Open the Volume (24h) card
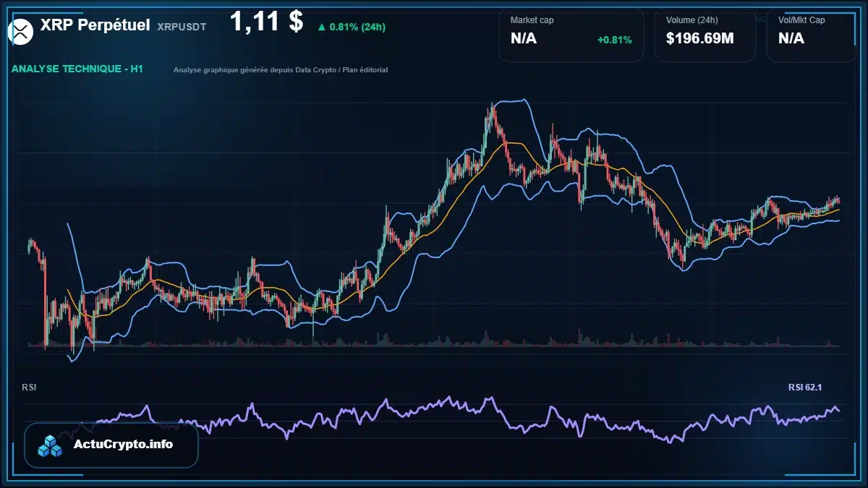868x488 pixels. [705, 35]
